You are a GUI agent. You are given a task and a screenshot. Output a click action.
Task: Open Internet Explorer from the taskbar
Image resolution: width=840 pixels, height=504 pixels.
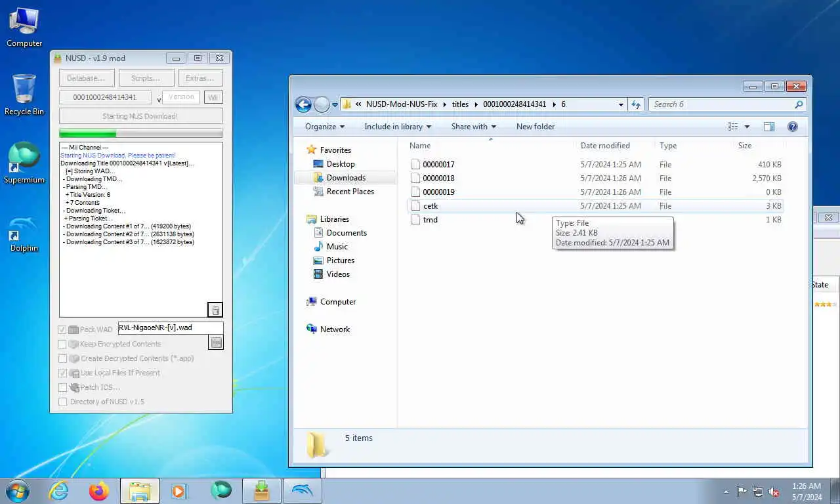pyautogui.click(x=58, y=491)
